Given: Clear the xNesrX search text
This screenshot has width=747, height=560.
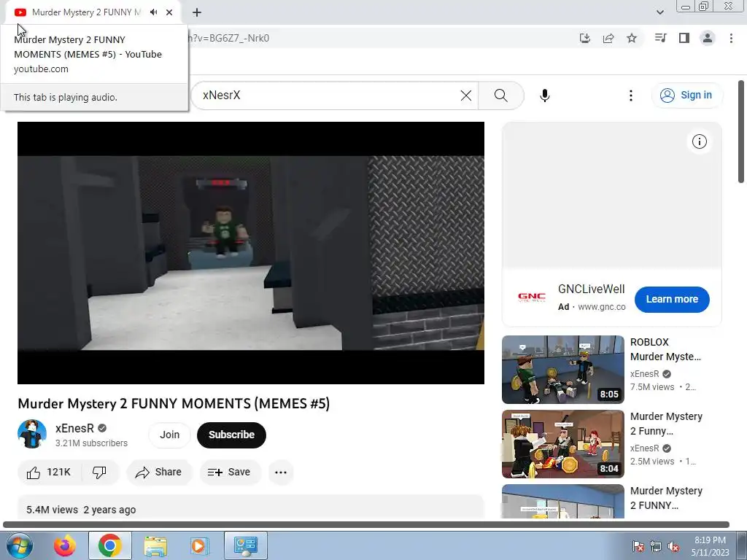Looking at the screenshot, I should click(466, 96).
